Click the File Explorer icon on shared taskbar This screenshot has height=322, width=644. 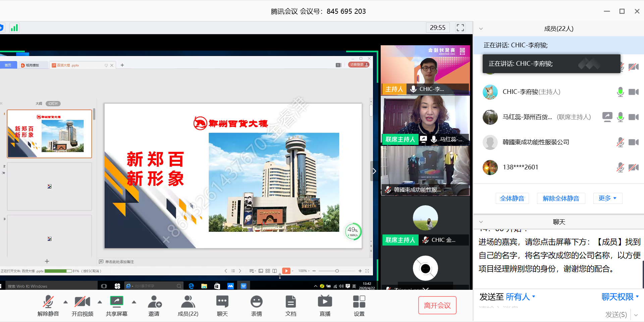point(204,286)
